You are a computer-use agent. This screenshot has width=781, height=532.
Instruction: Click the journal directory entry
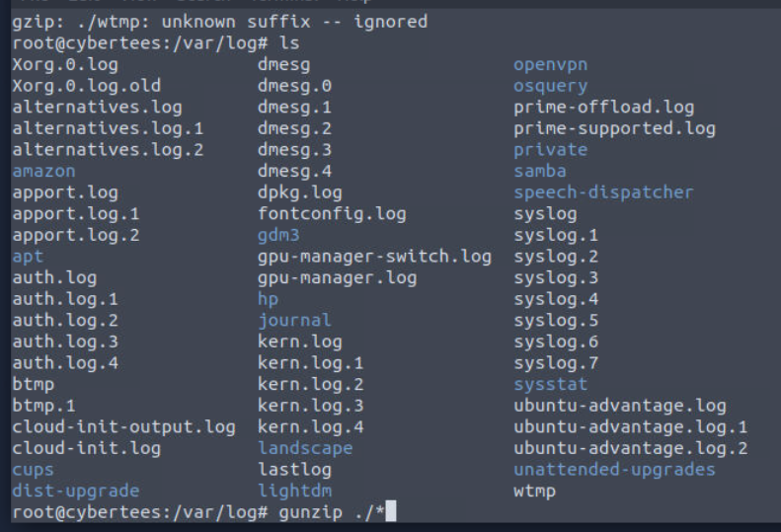294,320
